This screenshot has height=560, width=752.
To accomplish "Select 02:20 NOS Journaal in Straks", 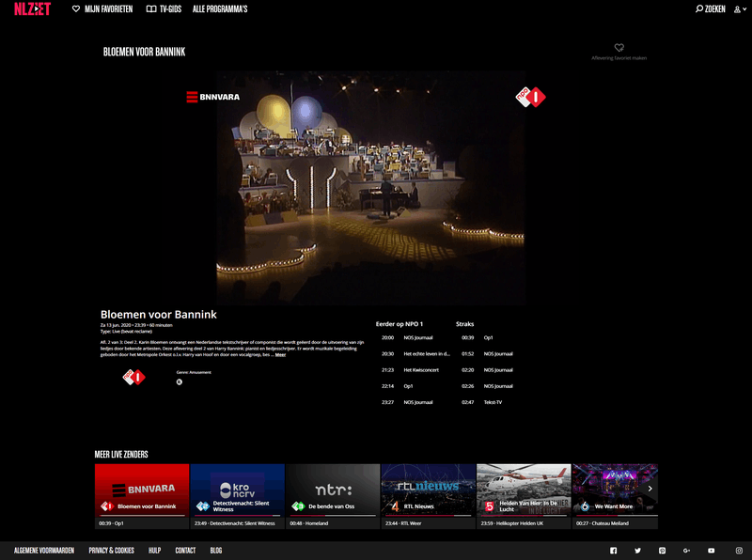I will tap(487, 370).
